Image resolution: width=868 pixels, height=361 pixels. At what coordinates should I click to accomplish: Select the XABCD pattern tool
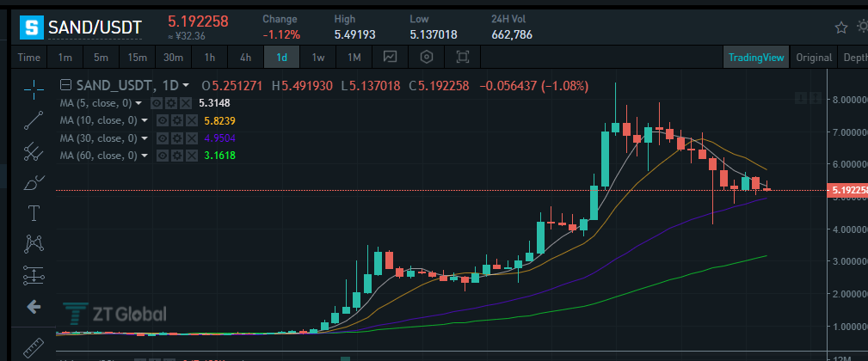(x=34, y=244)
